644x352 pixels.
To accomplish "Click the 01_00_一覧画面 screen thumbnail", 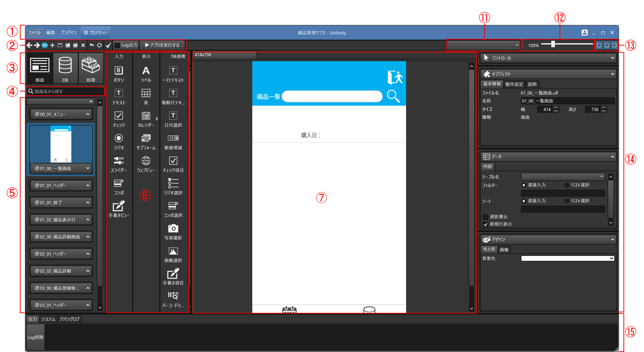I will [61, 144].
